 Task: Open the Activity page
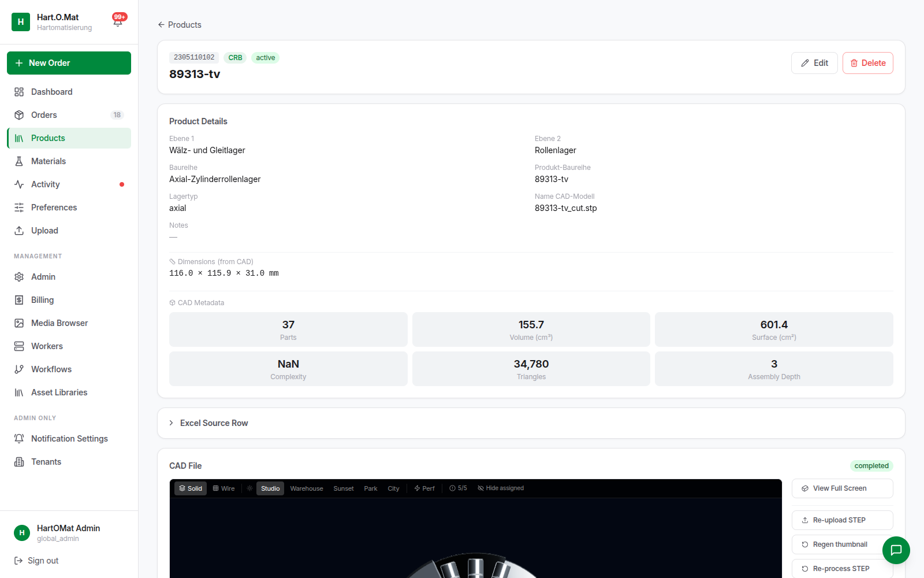(x=69, y=184)
